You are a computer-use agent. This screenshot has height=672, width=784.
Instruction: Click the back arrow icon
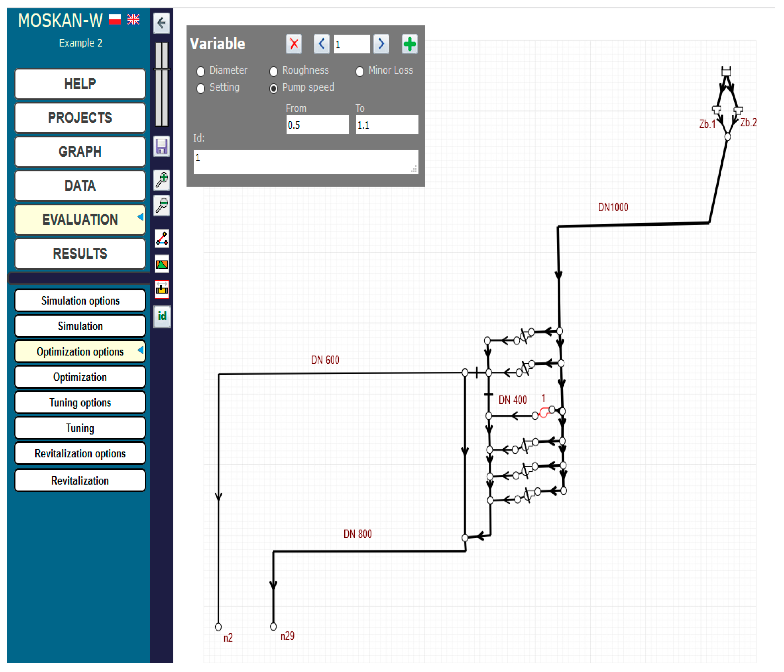[162, 23]
